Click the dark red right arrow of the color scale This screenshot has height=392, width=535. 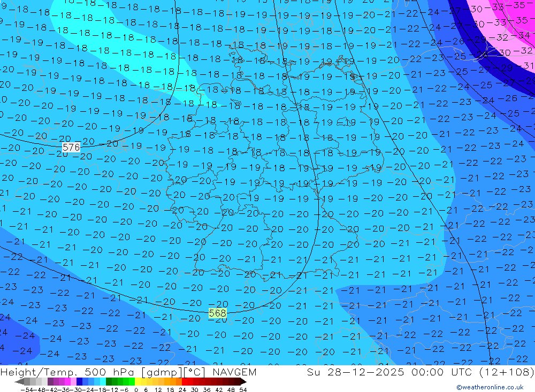(243, 381)
